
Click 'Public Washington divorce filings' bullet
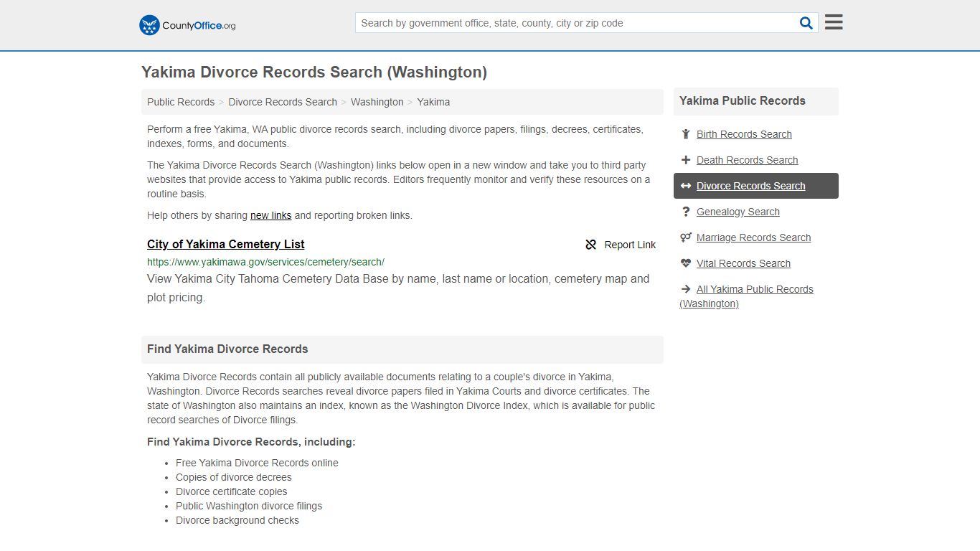click(249, 506)
